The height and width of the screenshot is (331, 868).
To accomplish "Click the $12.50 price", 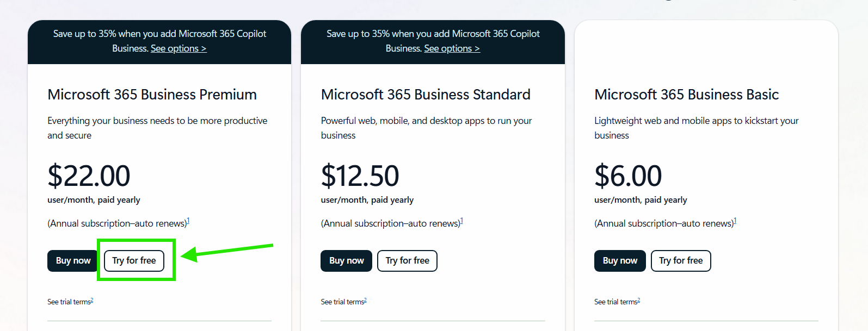I will tap(360, 176).
